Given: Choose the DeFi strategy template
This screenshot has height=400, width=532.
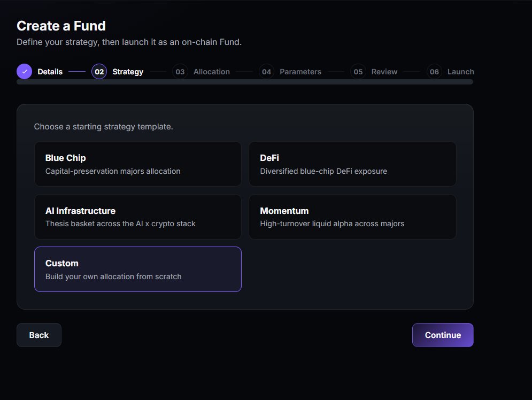Looking at the screenshot, I should [x=352, y=164].
